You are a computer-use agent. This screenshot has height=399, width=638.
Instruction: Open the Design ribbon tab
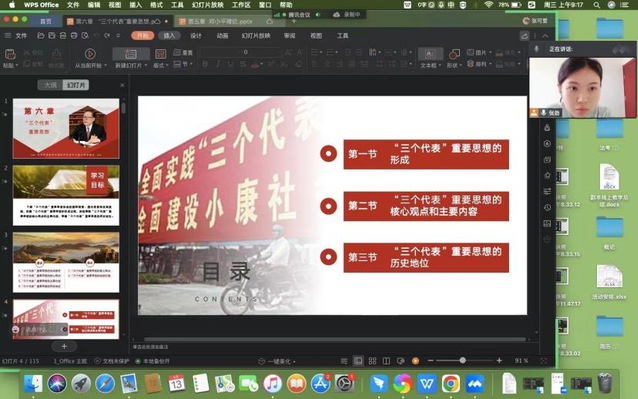click(x=196, y=36)
